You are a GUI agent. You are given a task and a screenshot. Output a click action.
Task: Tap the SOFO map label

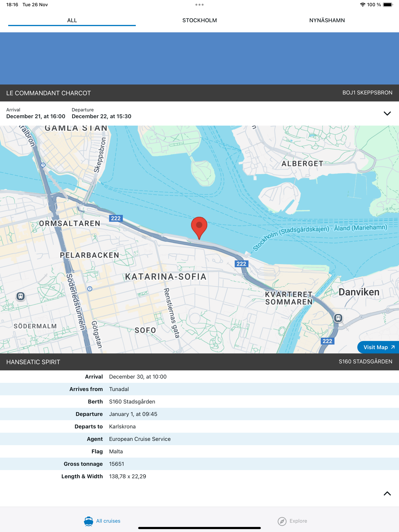tap(145, 330)
